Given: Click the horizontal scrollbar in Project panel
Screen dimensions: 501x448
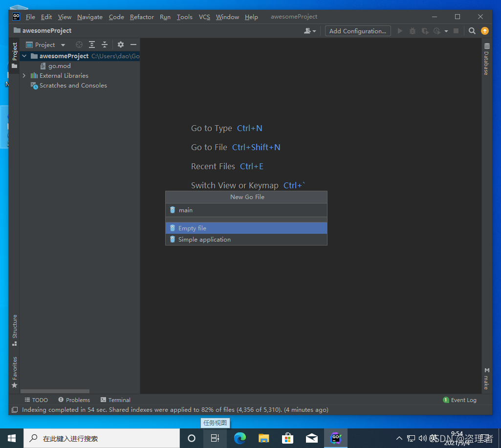Looking at the screenshot, I should point(55,391).
